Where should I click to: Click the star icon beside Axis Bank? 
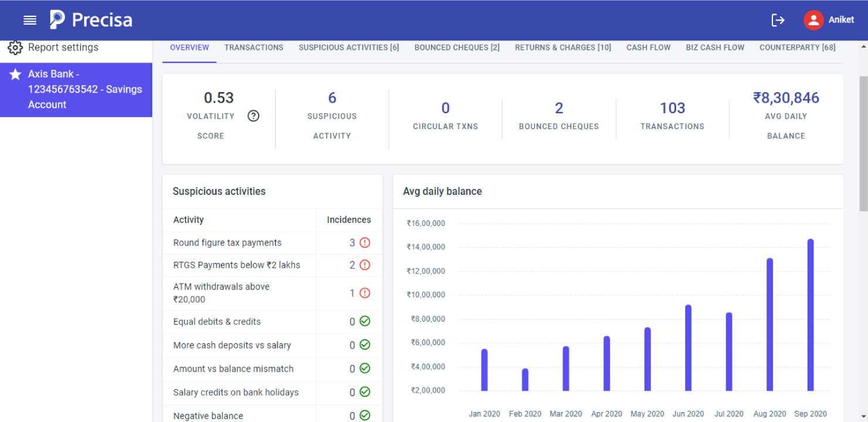(x=14, y=74)
